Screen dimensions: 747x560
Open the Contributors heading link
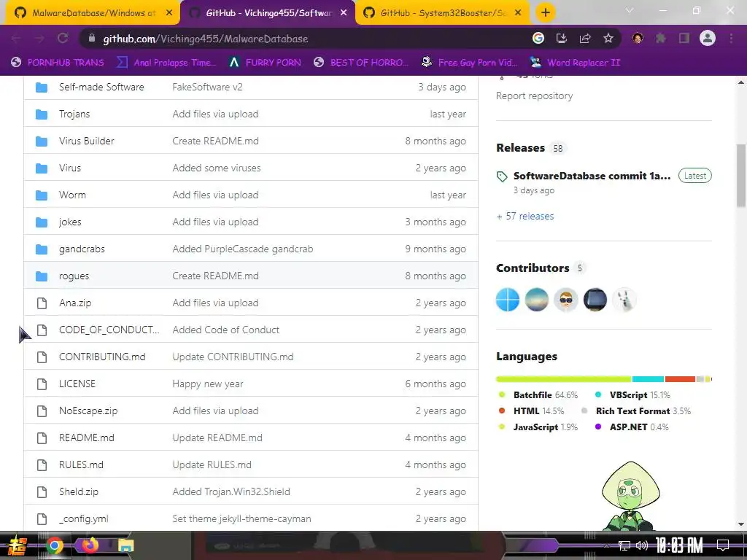[x=533, y=268]
